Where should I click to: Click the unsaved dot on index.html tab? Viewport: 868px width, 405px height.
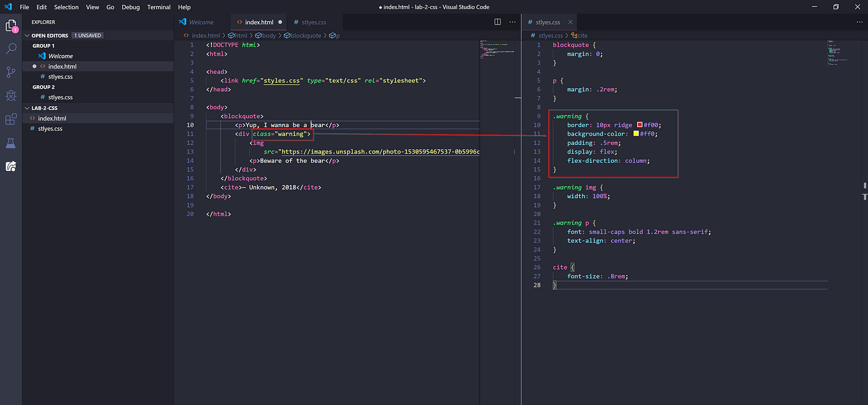pos(280,22)
